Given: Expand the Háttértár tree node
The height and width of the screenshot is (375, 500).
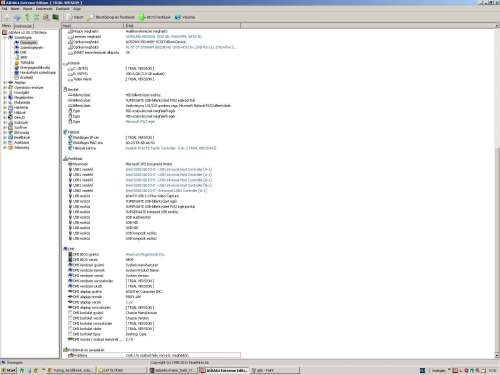Looking at the screenshot, I should (5, 107).
